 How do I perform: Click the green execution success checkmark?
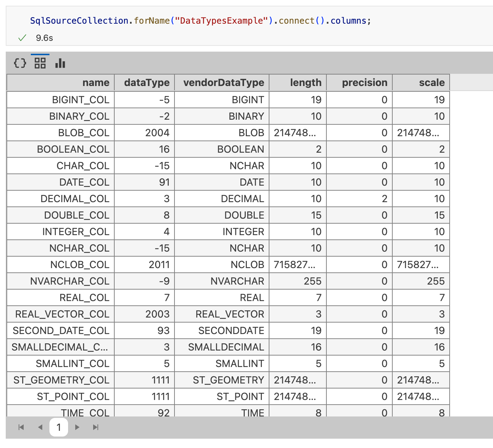click(x=22, y=38)
